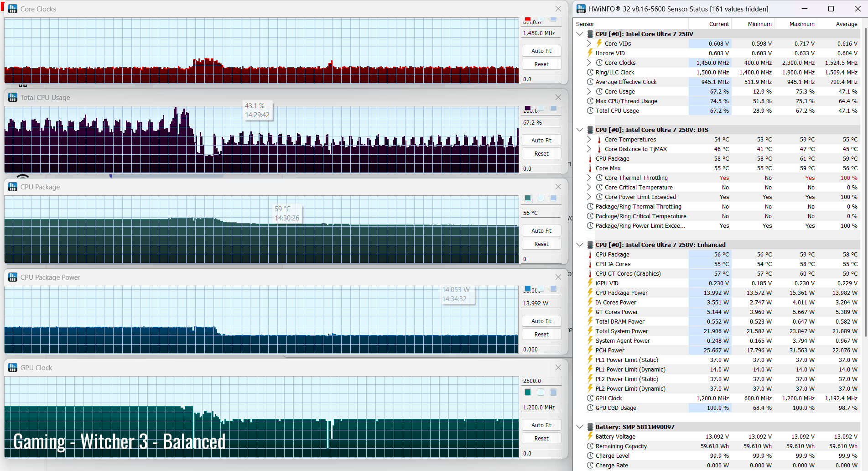Collapse the Intel Core Ultra 7 258V: DTS group

click(580, 130)
